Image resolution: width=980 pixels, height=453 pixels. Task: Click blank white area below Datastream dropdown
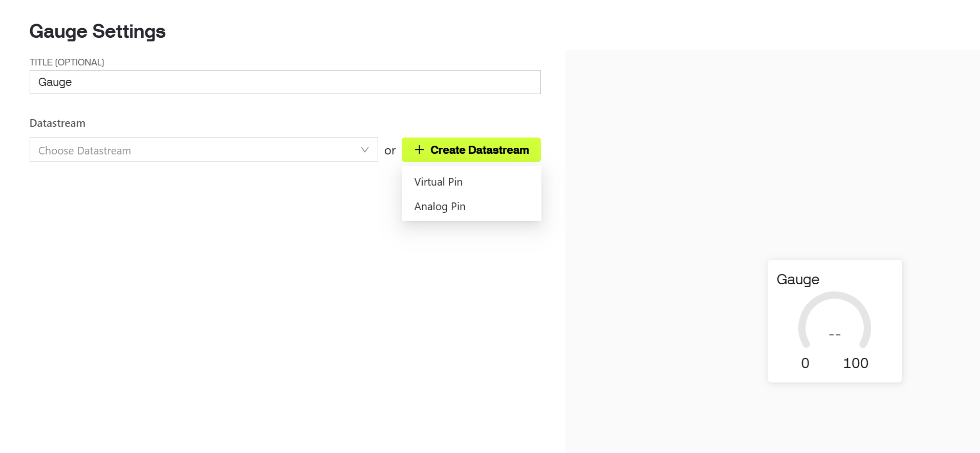[205, 281]
